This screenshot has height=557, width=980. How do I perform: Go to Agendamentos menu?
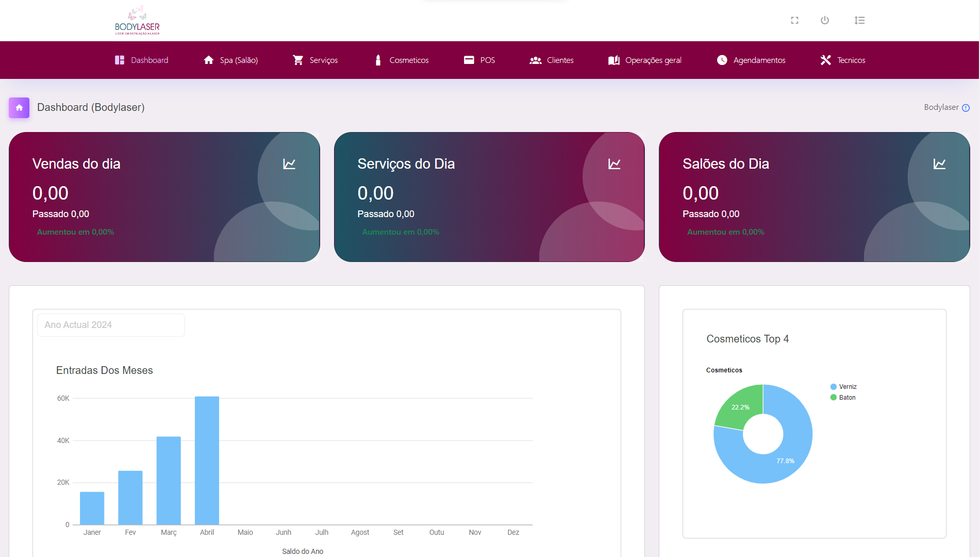pos(751,60)
